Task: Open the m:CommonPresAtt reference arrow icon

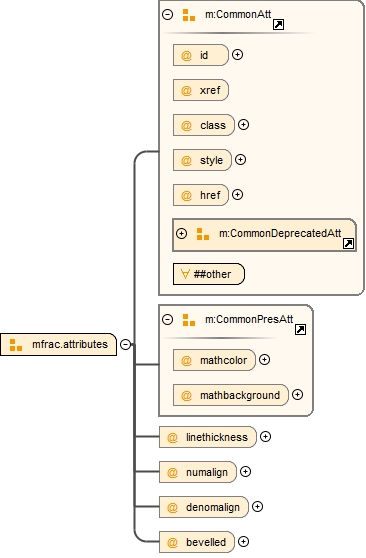Action: [300, 330]
